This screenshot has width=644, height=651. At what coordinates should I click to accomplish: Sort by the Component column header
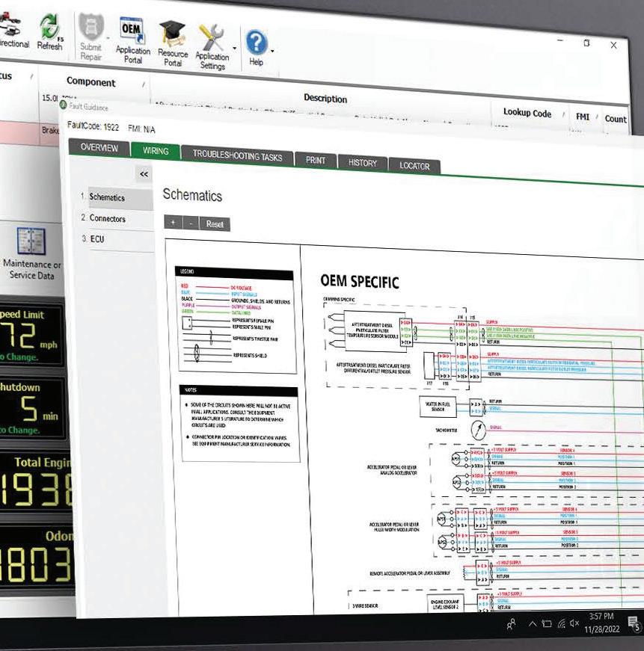(x=91, y=82)
